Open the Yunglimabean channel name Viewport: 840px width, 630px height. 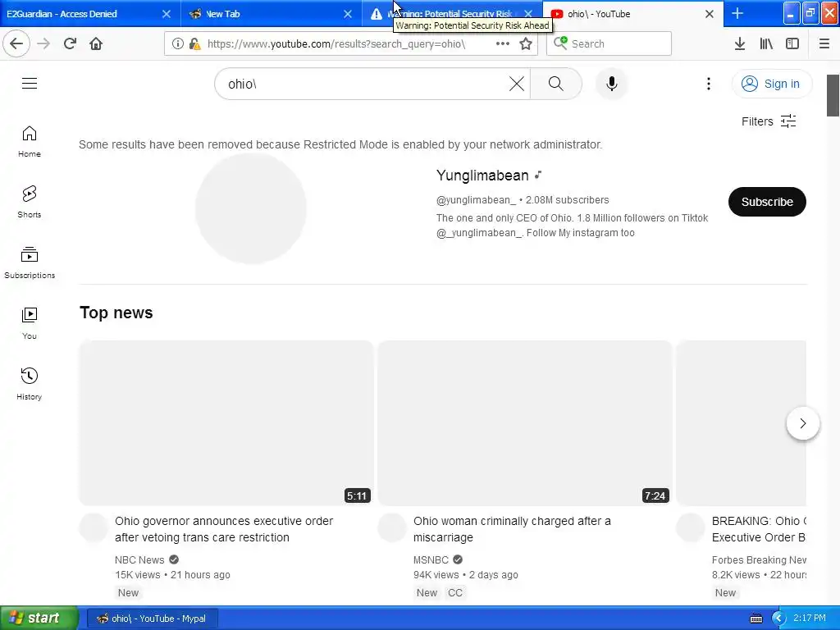pyautogui.click(x=482, y=176)
